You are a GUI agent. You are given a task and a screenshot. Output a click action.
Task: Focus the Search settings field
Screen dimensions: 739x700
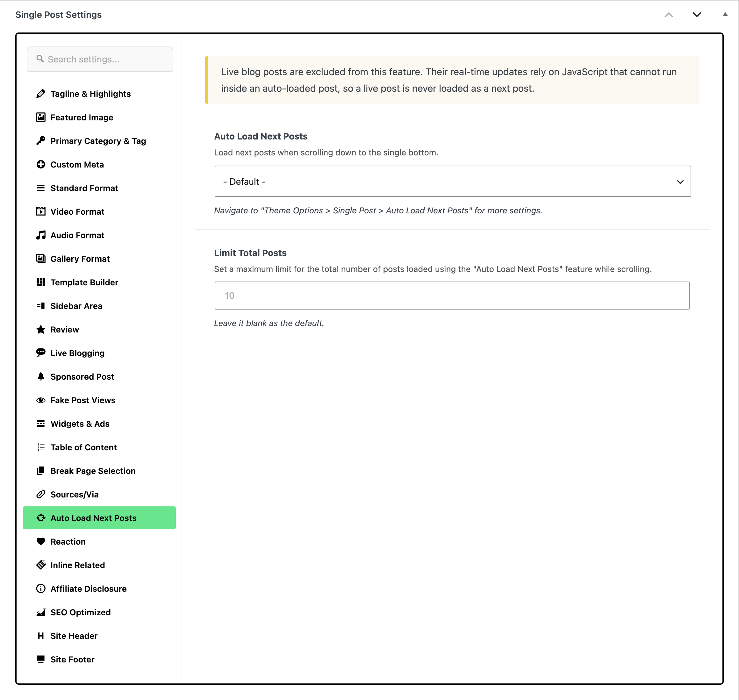click(100, 59)
